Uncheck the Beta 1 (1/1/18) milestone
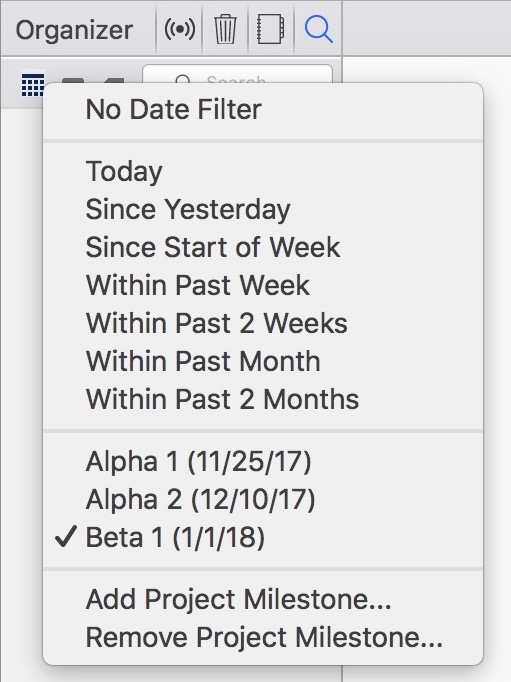Image resolution: width=511 pixels, height=682 pixels. pos(263,537)
